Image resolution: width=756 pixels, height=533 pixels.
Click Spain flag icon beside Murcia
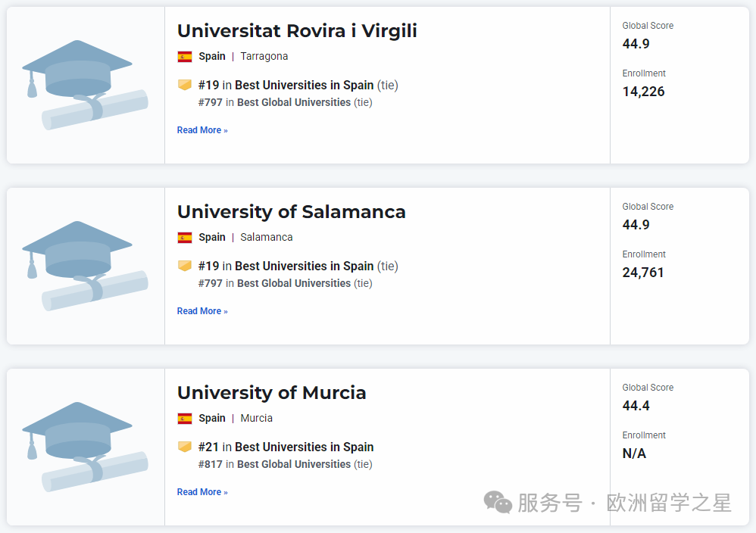coord(185,418)
